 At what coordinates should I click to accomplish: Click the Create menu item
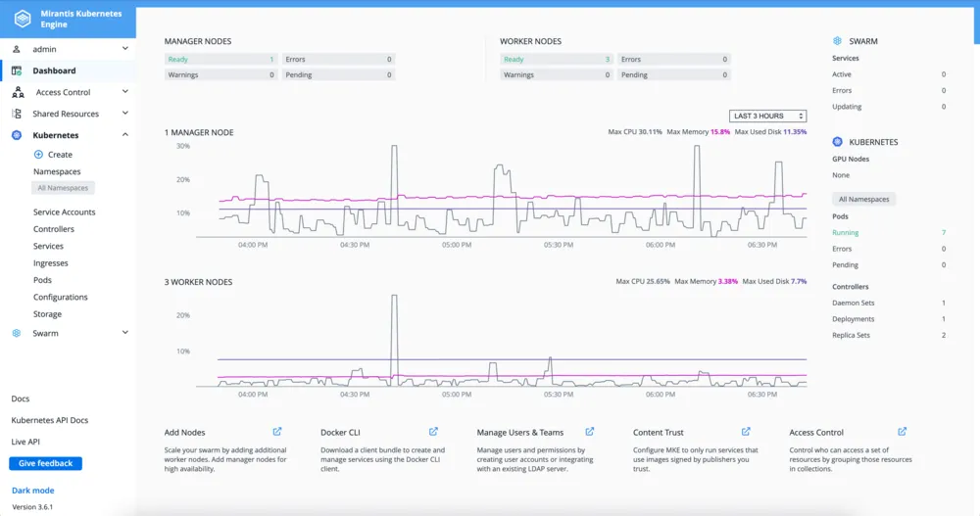[x=60, y=155]
